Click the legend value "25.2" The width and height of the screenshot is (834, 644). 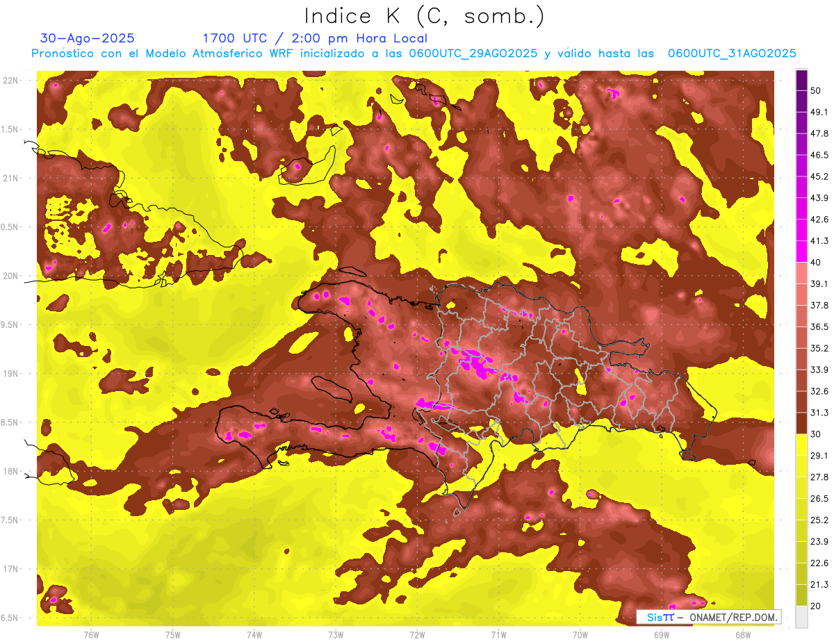pyautogui.click(x=819, y=520)
